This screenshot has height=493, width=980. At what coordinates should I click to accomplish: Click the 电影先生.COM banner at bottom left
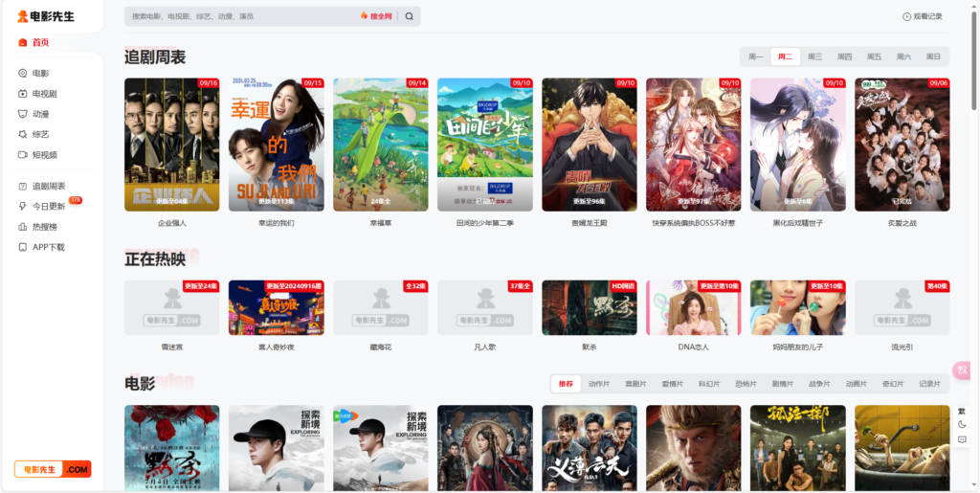pyautogui.click(x=54, y=469)
